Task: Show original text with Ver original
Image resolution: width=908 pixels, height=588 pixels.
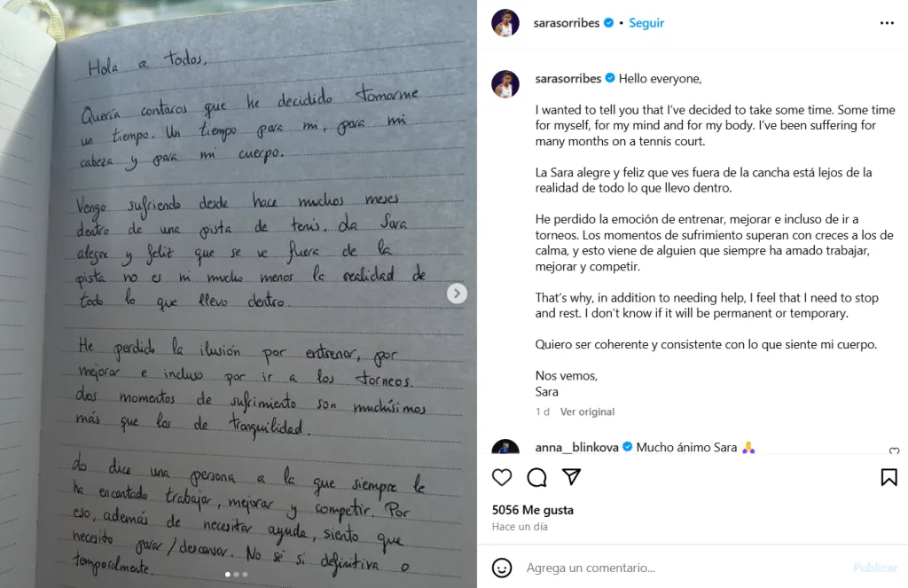Action: pos(587,412)
